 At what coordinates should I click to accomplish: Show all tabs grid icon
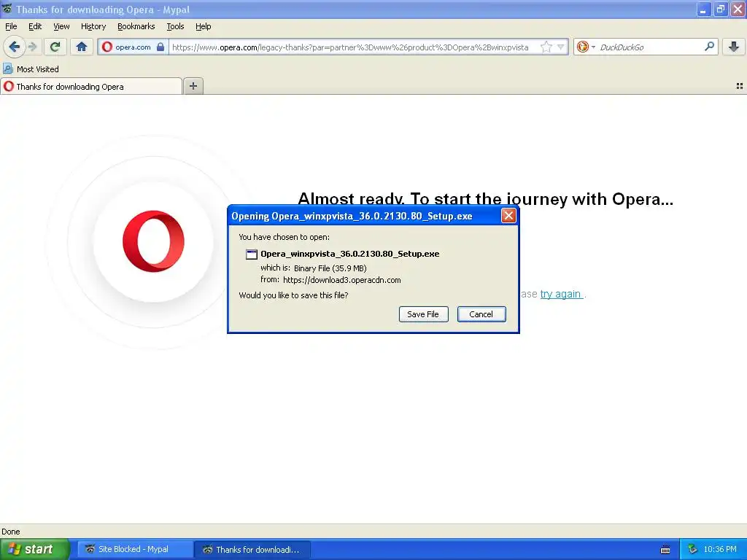click(740, 86)
